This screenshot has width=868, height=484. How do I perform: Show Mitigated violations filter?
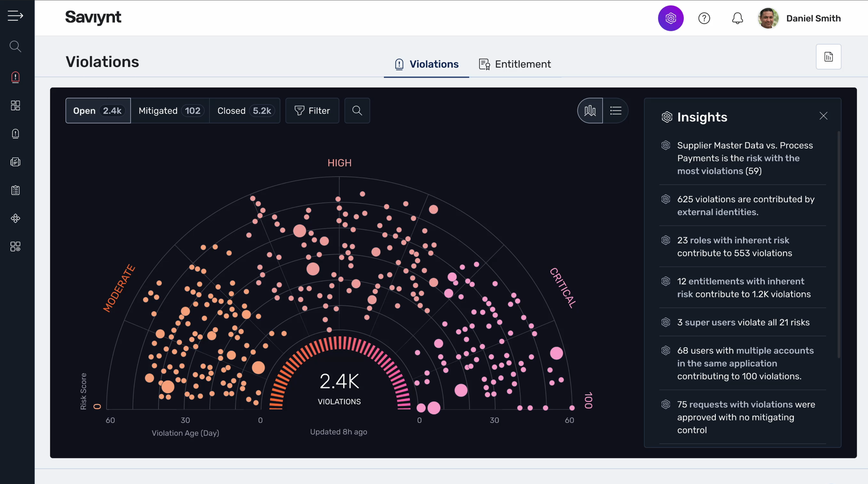[170, 111]
